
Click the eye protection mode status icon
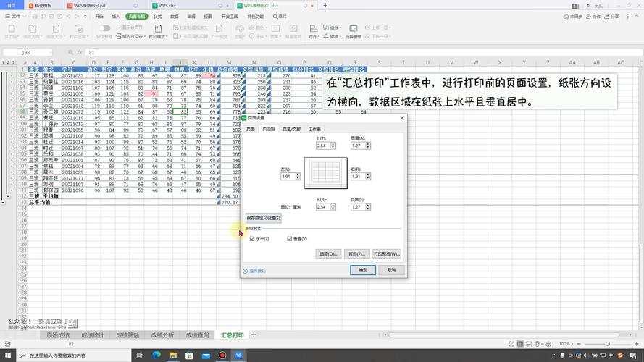(x=548, y=344)
